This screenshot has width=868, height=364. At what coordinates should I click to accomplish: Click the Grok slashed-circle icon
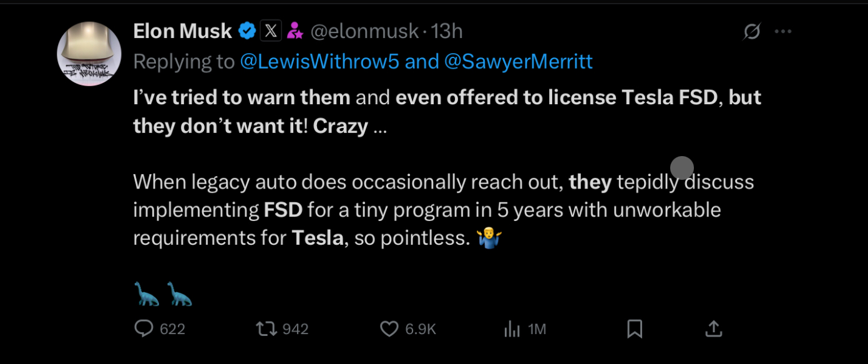752,31
